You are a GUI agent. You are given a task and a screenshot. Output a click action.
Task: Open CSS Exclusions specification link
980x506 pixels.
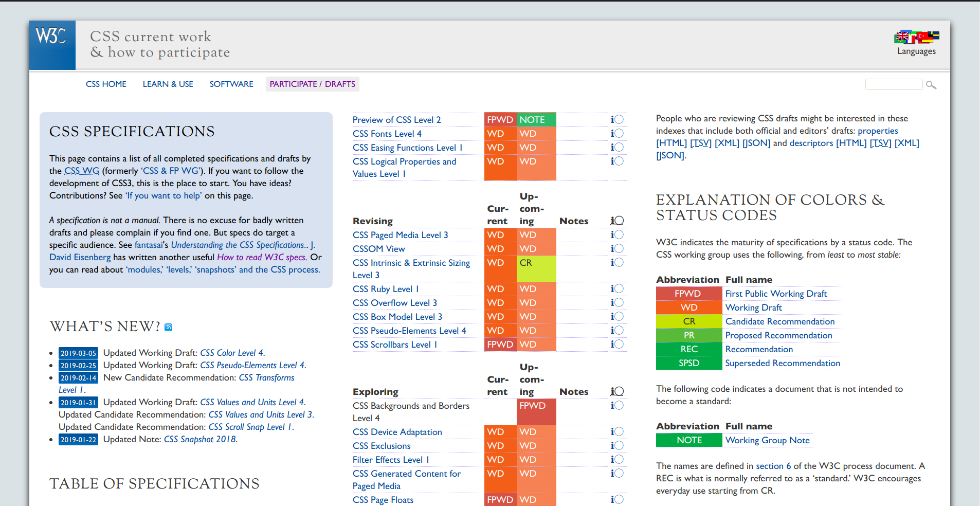[x=382, y=446]
